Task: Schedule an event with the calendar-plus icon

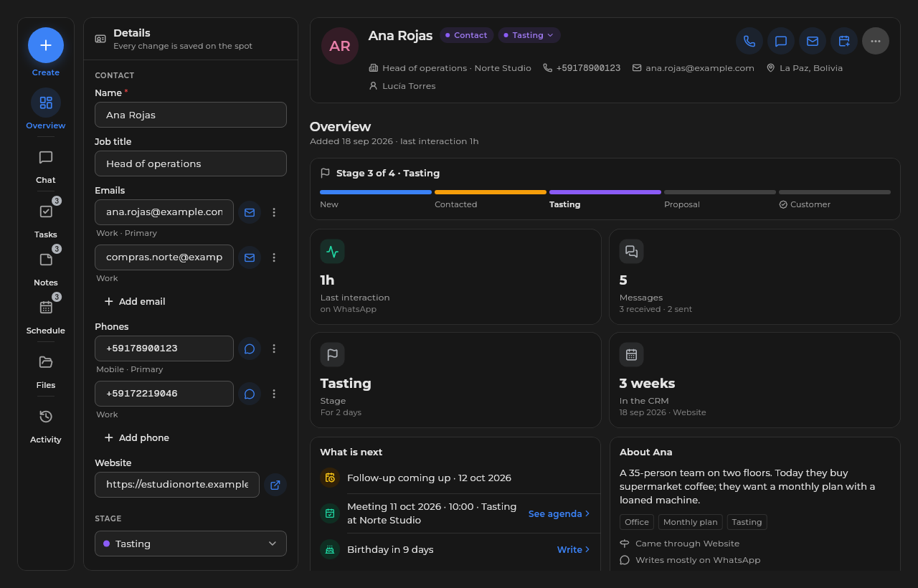Action: pos(844,41)
